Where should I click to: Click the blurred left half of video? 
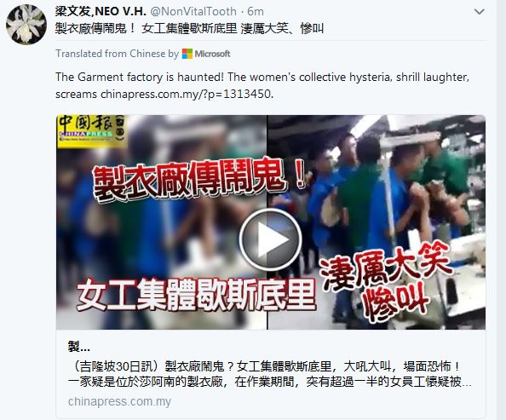[x=162, y=222]
